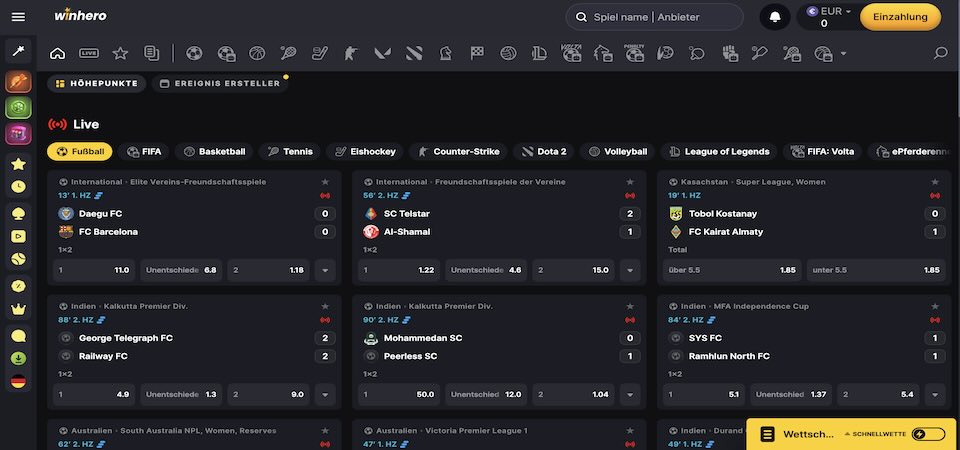Click the winhero logo
Screen dimensions: 960x450
(x=80, y=15)
